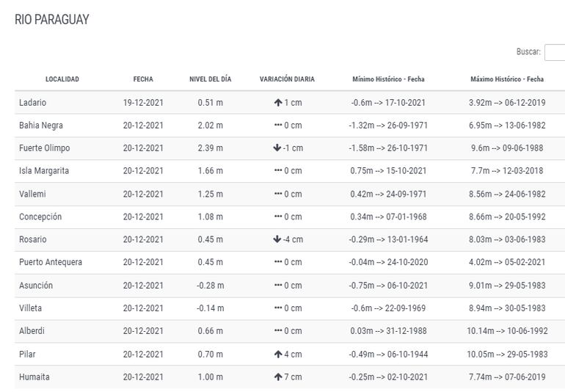Click the down arrow icon in Rosario row
This screenshot has width=565, height=392.
pos(277,239)
